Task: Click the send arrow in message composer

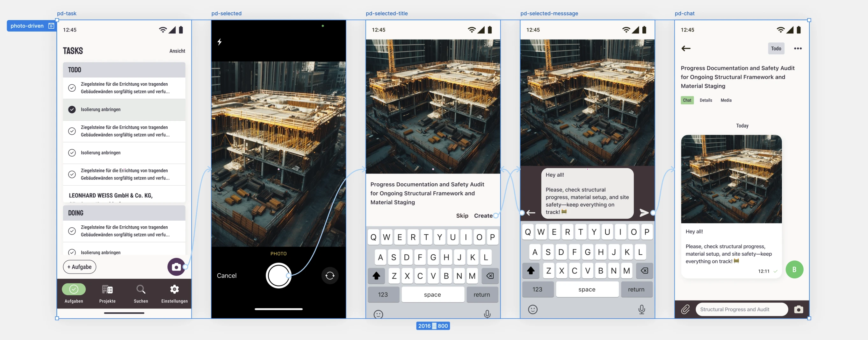Action: (x=644, y=213)
